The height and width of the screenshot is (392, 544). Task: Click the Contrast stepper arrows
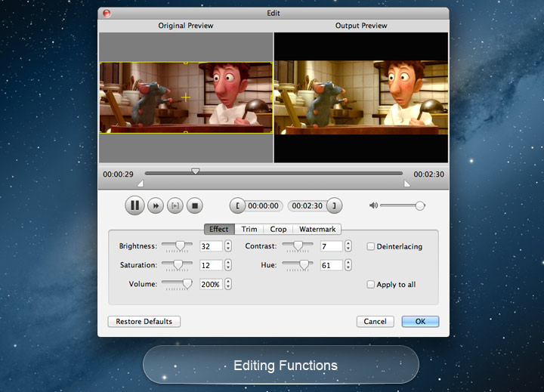click(348, 246)
